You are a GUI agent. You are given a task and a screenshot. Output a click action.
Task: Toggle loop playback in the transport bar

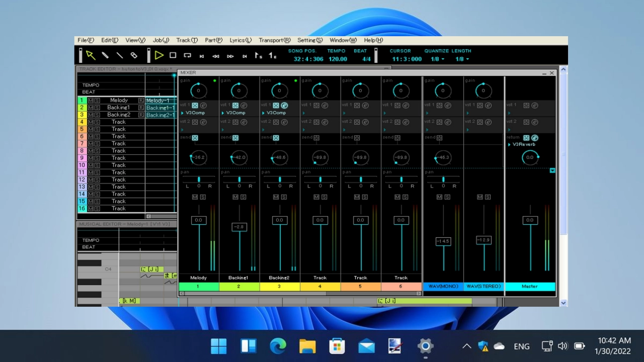tap(187, 55)
